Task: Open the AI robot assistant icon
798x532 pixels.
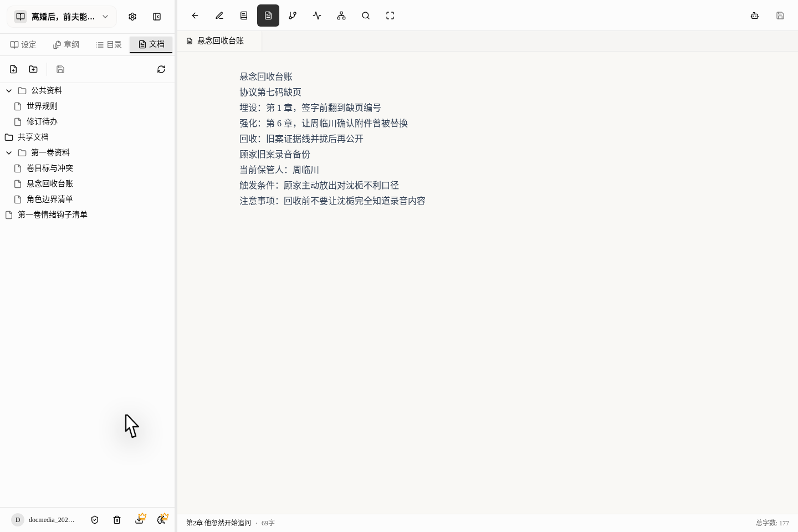Action: [x=755, y=16]
